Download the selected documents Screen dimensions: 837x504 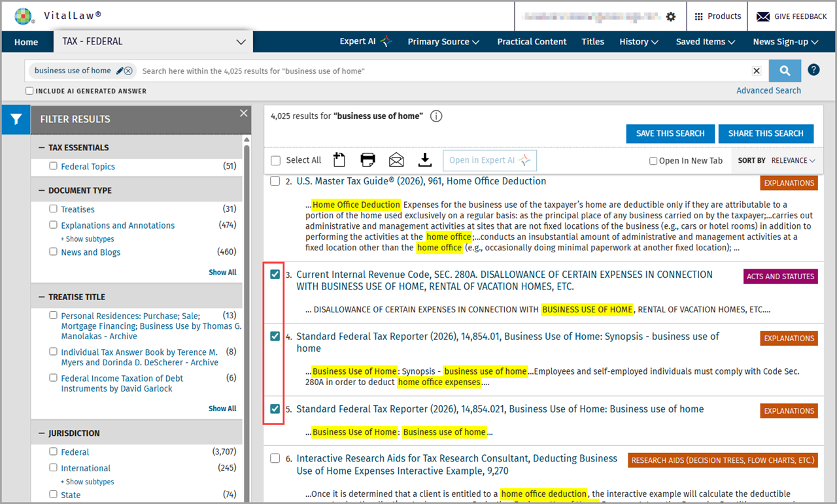point(425,160)
